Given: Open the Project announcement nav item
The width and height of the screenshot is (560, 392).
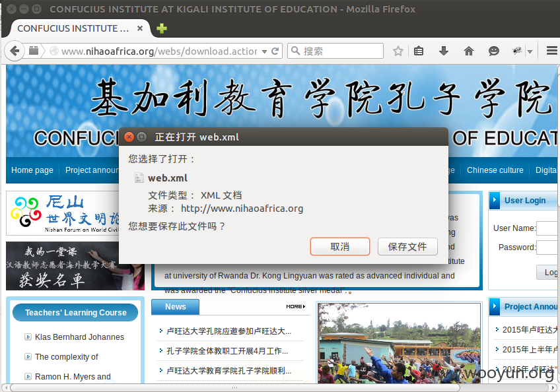Looking at the screenshot, I should (x=92, y=170).
